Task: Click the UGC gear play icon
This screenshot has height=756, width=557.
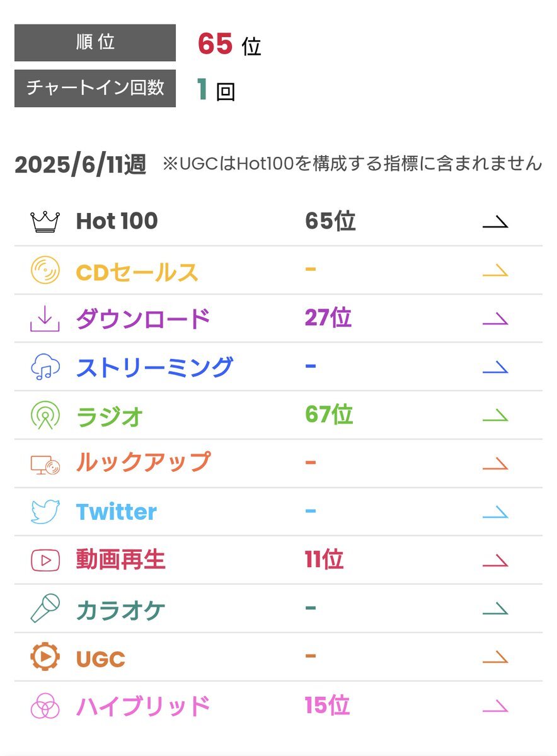Action: pos(45,657)
